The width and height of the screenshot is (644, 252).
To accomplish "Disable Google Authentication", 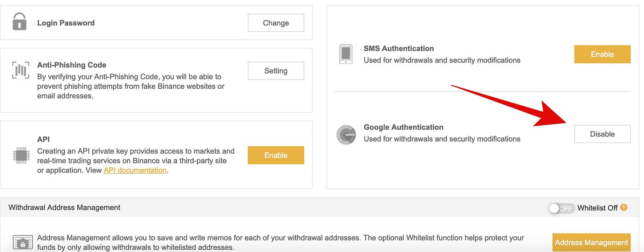I will pyautogui.click(x=602, y=134).
